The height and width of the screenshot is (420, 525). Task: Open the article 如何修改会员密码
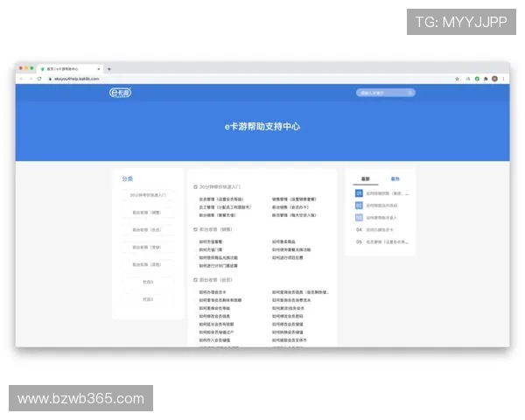tap(288, 317)
